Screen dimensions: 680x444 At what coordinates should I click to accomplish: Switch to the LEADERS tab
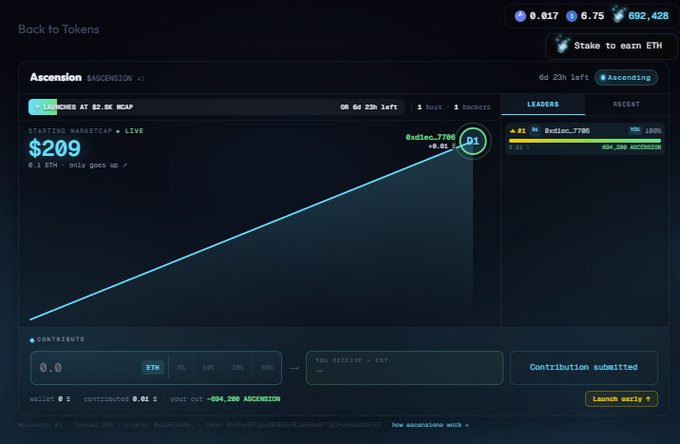tap(543, 104)
